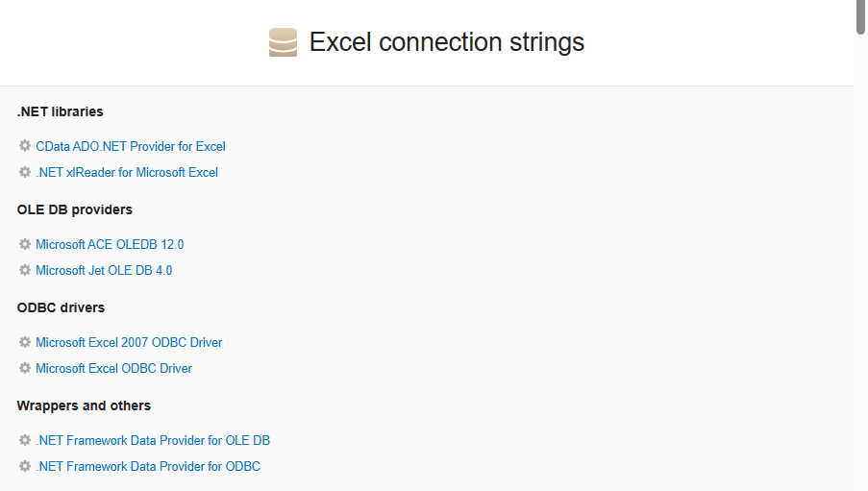Click the database icon beside the page title
The width and height of the screenshot is (868, 491).
pyautogui.click(x=283, y=42)
